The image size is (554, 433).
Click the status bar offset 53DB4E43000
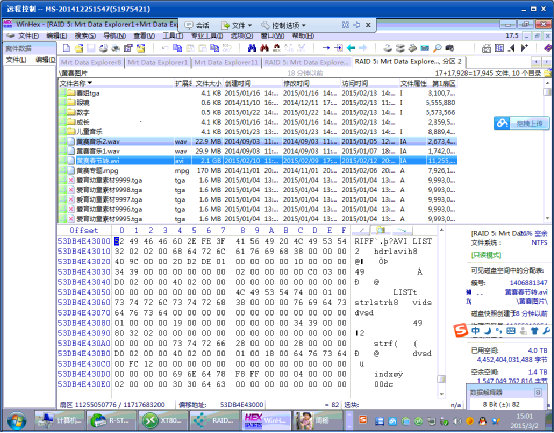(x=241, y=404)
